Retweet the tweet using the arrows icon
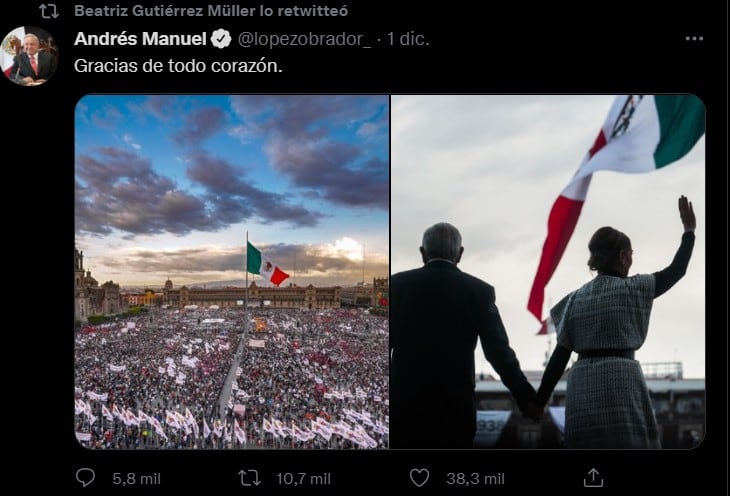This screenshot has width=730, height=496. pos(250,478)
